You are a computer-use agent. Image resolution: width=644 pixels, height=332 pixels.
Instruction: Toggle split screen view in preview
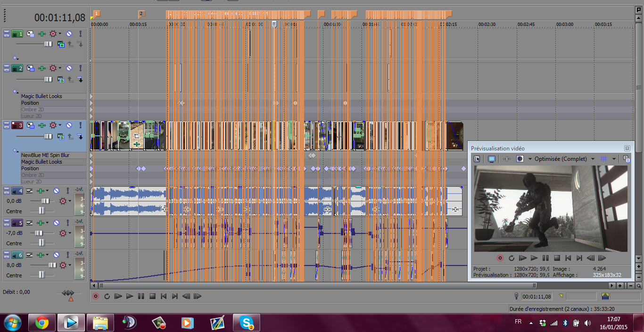tap(520, 159)
